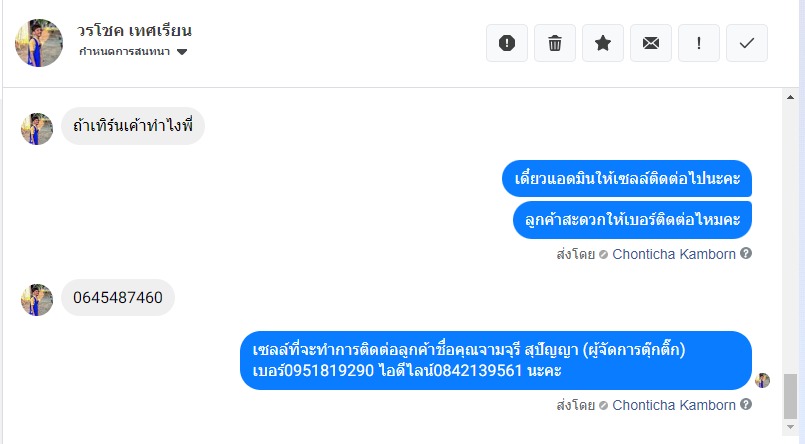
Task: Click the exclamation mark priority button
Action: [699, 43]
